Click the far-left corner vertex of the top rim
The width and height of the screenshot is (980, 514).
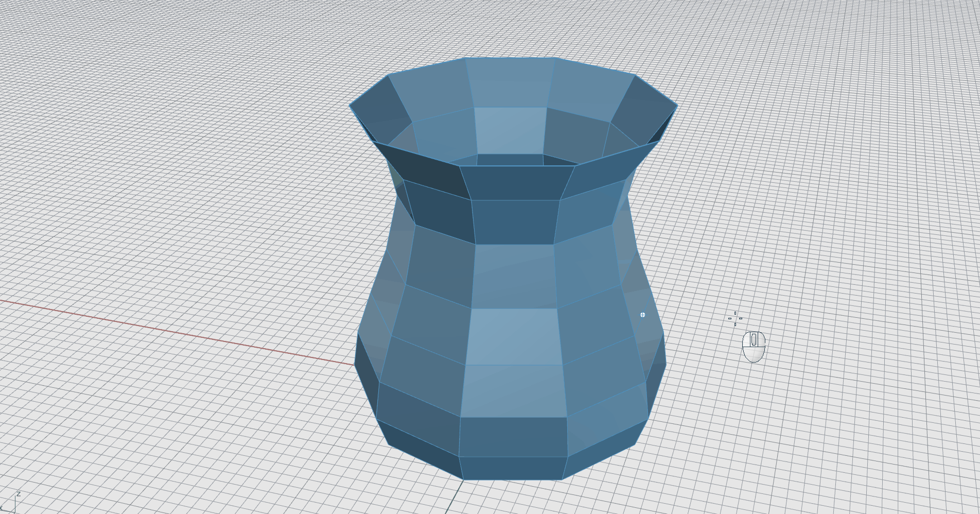350,106
